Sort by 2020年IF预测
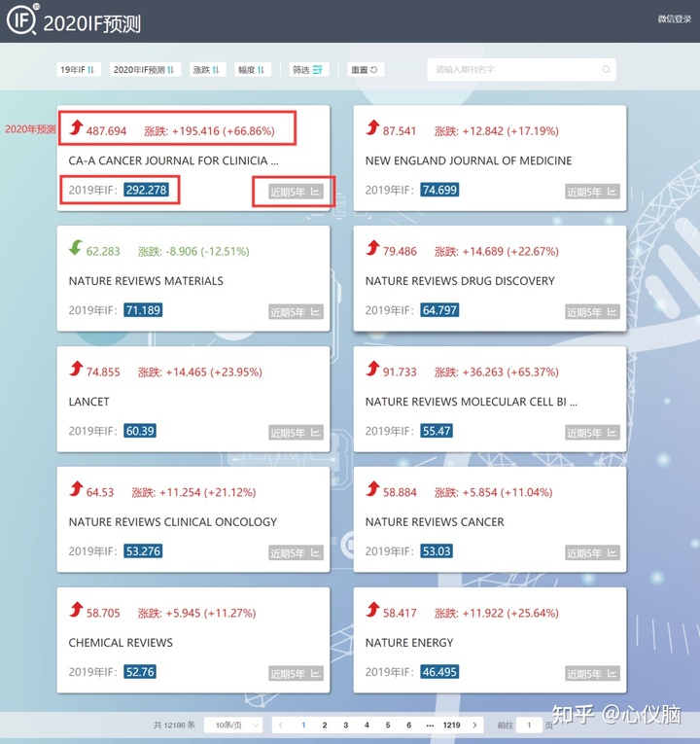 click(145, 70)
